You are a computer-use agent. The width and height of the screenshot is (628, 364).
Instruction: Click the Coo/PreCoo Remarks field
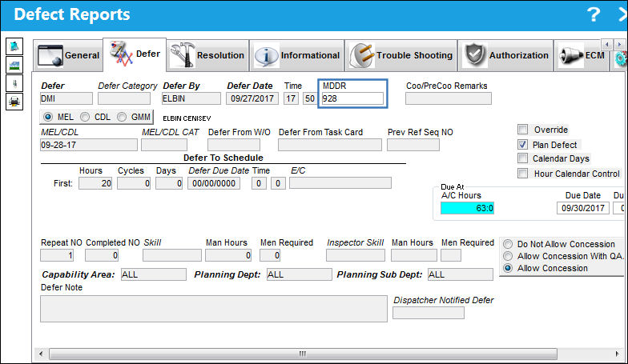pos(449,98)
